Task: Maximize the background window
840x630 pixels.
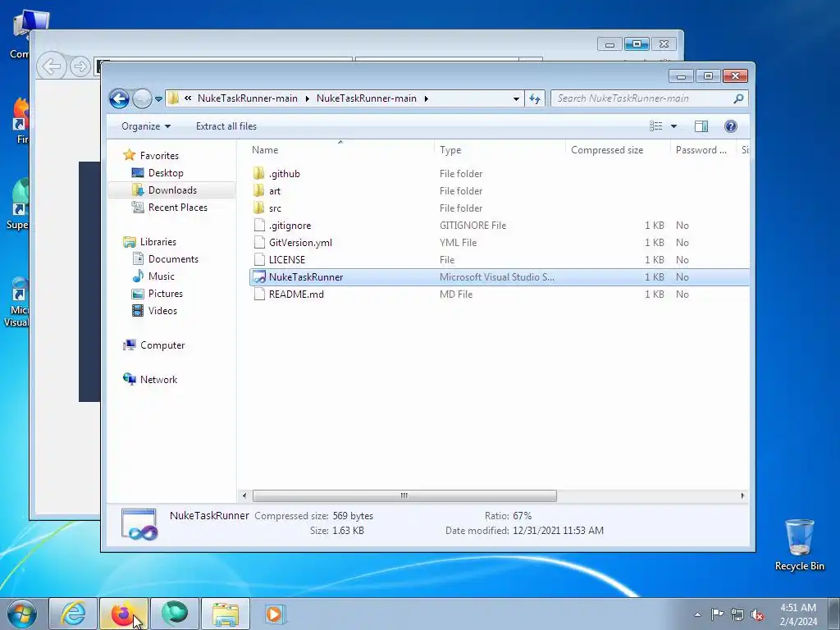Action: point(637,44)
